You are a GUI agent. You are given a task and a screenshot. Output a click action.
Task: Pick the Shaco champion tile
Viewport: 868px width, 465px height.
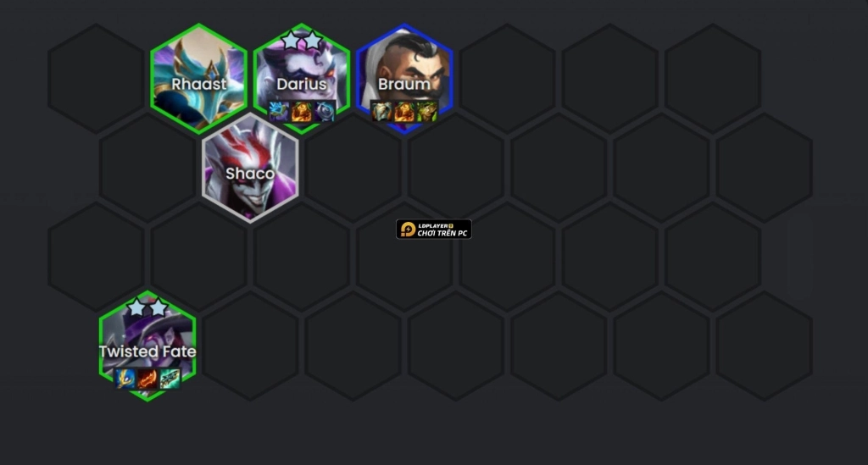[x=250, y=168]
